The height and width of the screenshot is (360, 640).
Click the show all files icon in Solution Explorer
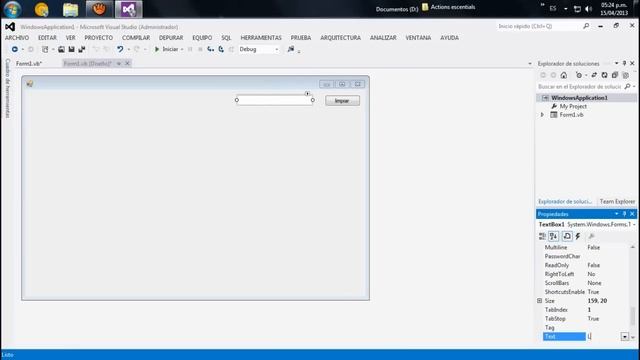(x=625, y=75)
